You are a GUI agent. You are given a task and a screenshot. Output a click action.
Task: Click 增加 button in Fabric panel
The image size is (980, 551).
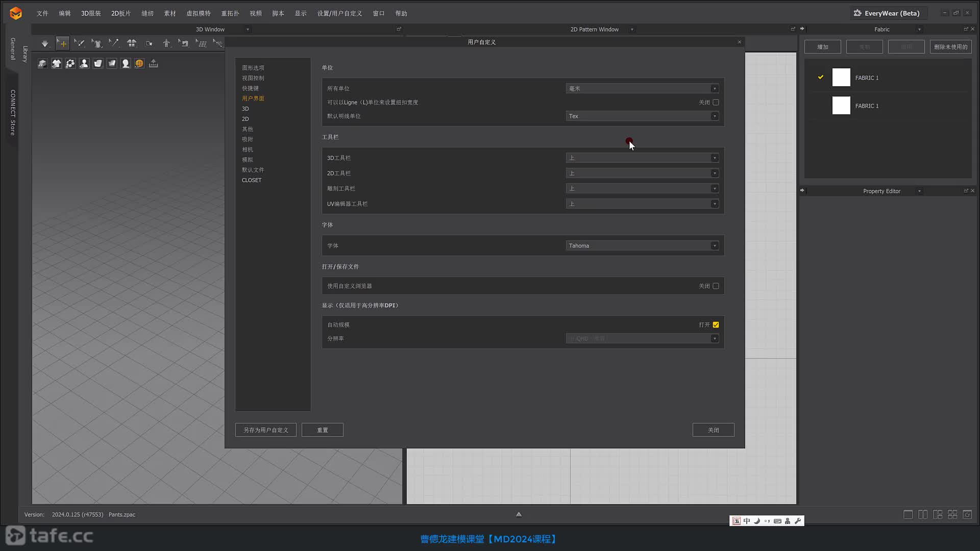(823, 47)
